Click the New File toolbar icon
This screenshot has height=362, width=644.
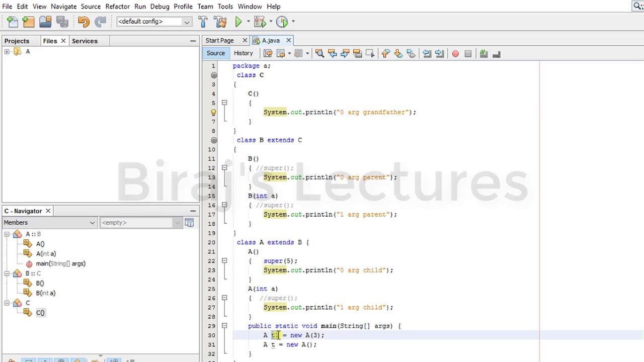[13, 22]
